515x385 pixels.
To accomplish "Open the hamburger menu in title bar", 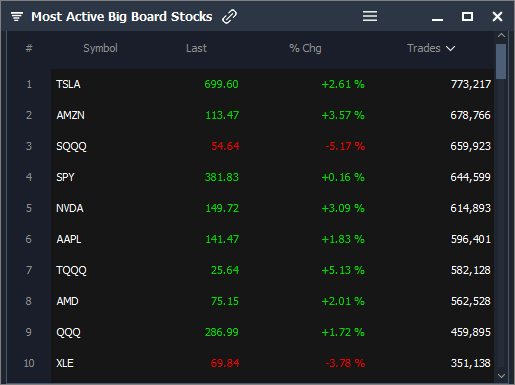I will click(370, 16).
